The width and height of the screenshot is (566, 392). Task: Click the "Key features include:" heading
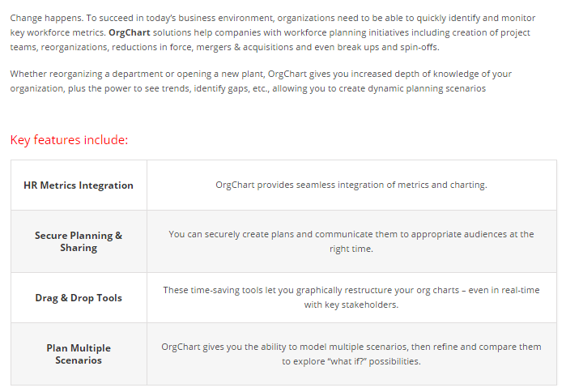(x=69, y=140)
